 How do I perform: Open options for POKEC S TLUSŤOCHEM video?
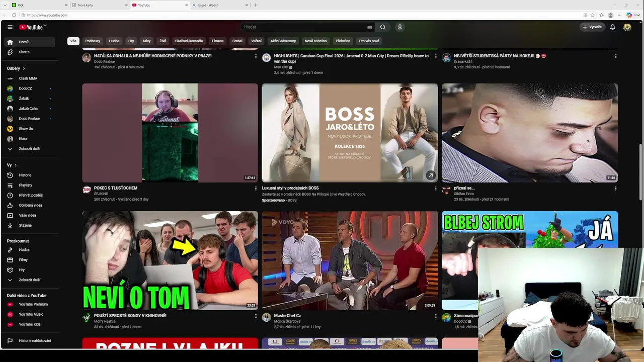click(x=256, y=189)
